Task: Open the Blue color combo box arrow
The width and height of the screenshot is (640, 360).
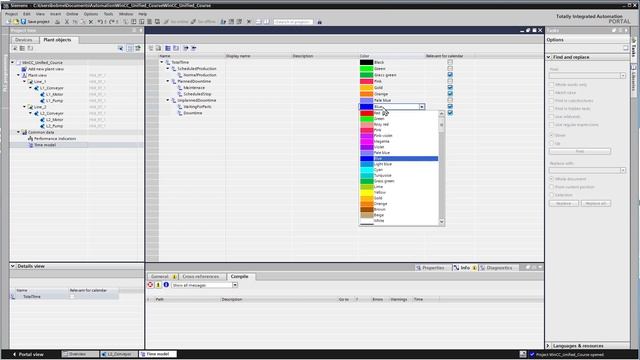Action: point(422,107)
